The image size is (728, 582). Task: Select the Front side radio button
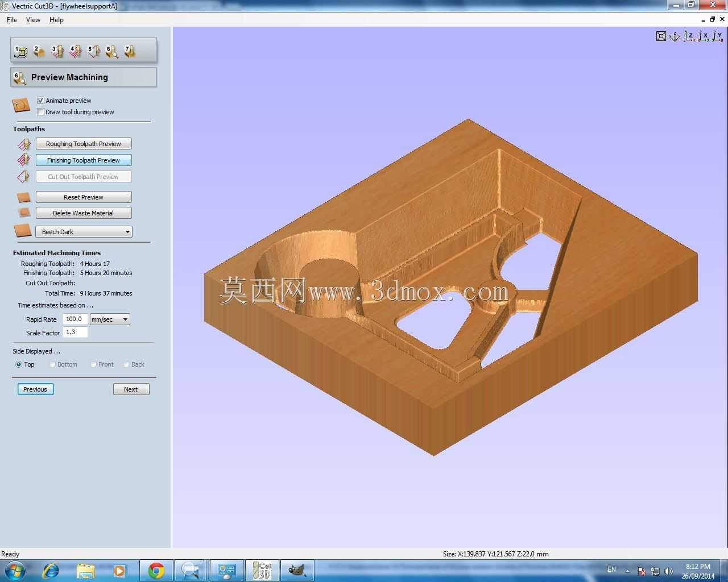93,364
